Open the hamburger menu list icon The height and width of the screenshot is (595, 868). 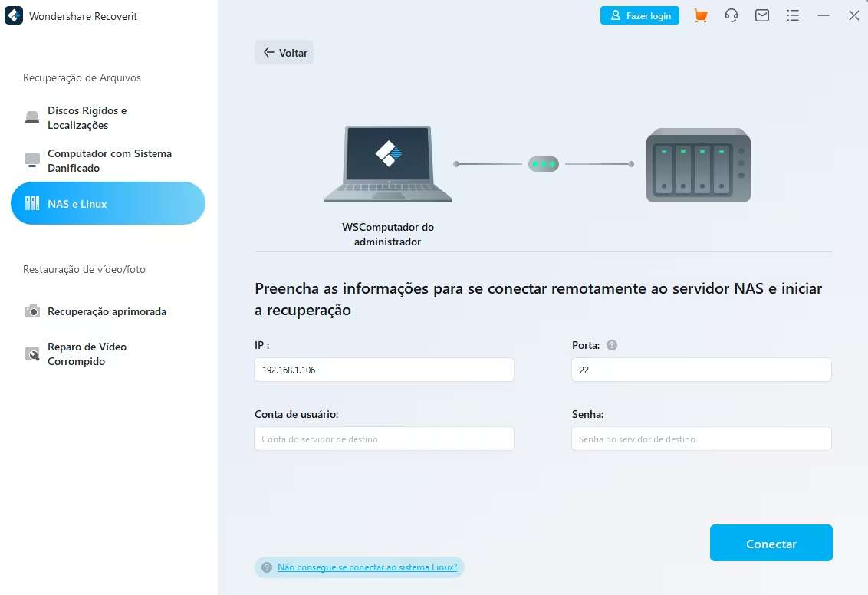point(793,15)
